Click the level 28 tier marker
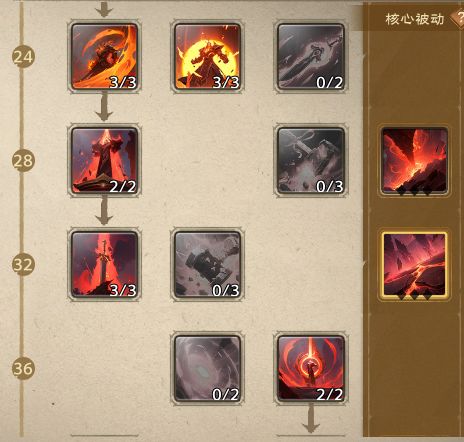 click(x=23, y=161)
